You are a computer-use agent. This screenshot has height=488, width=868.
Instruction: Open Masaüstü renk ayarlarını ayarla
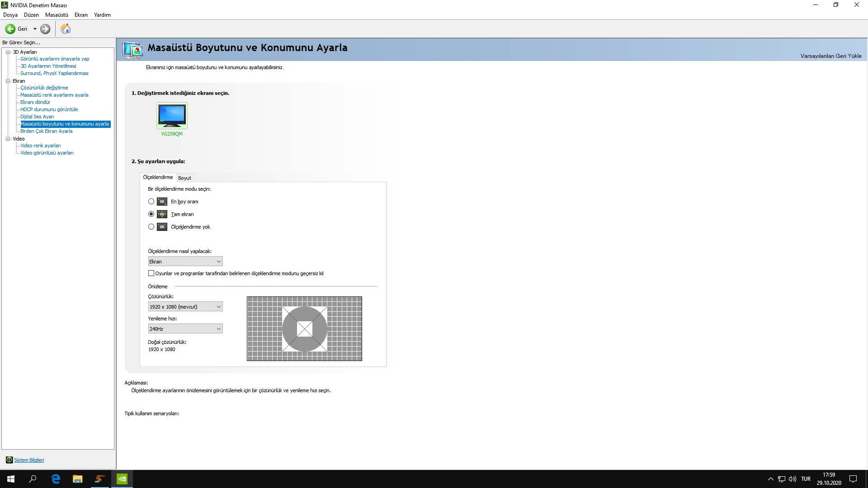(x=54, y=95)
